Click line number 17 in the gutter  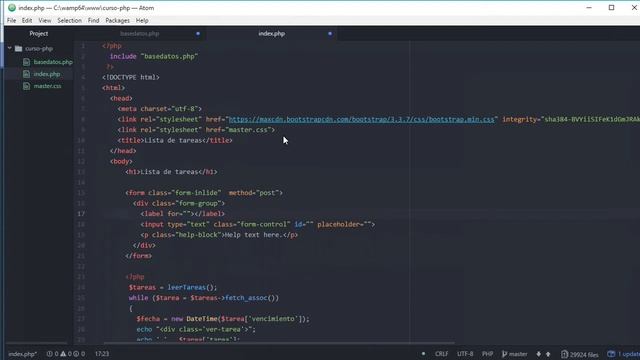pyautogui.click(x=81, y=213)
